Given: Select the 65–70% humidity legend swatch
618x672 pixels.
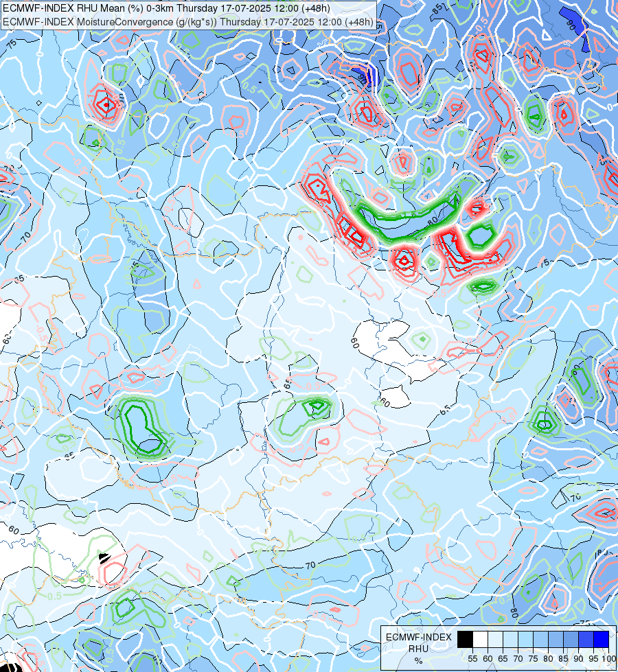Looking at the screenshot, I should coord(510,639).
